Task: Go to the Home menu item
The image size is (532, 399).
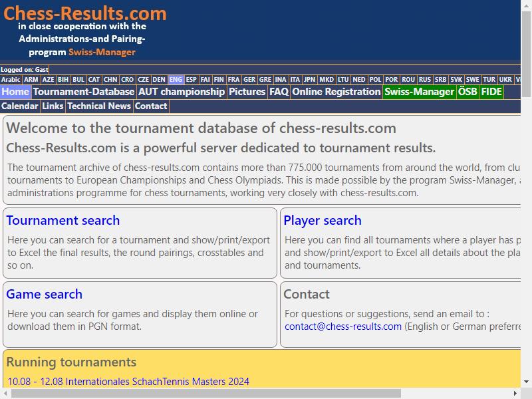Action: (15, 92)
